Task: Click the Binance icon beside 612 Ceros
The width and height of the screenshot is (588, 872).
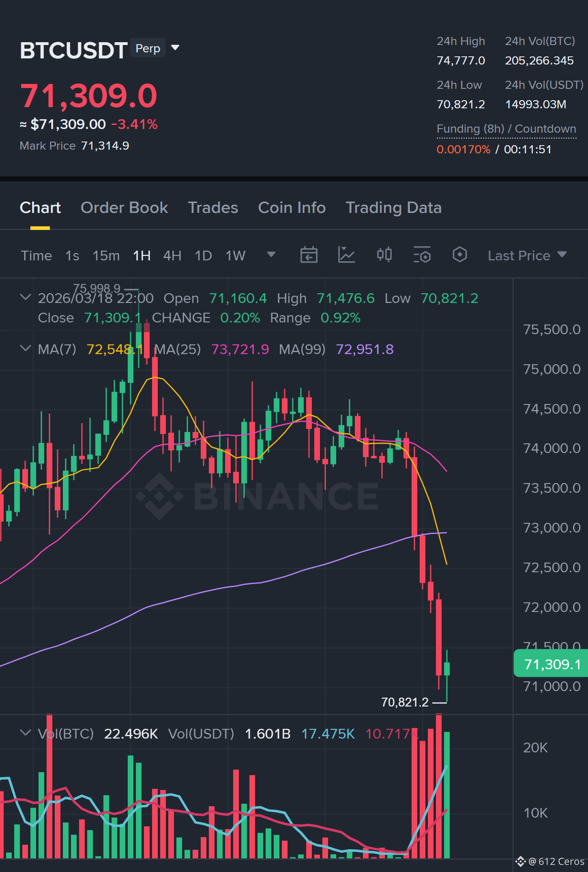Action: tap(520, 861)
